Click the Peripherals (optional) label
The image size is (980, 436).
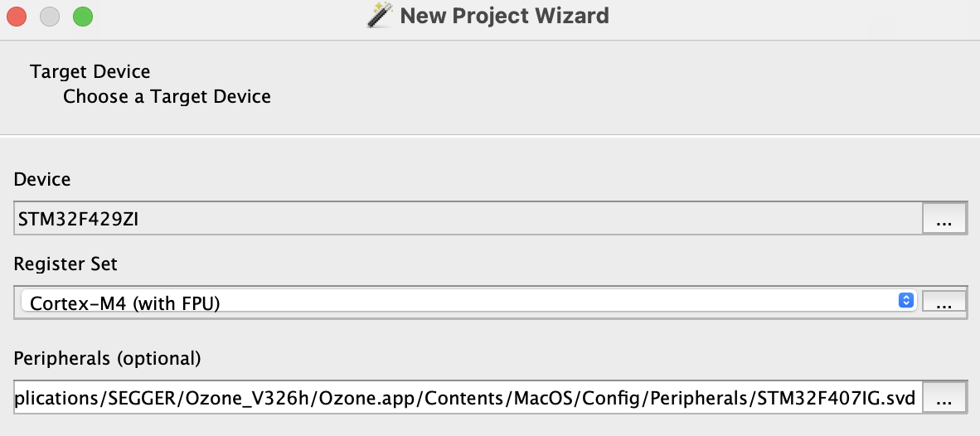tap(108, 359)
